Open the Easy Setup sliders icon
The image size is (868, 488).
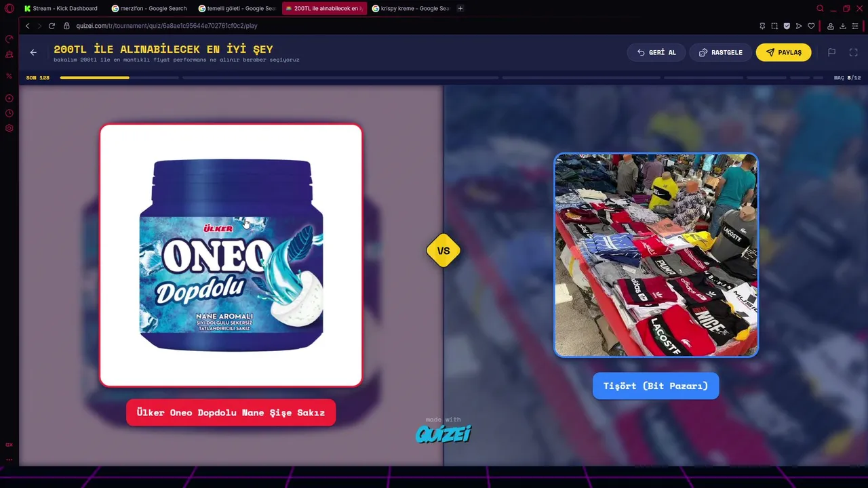[x=856, y=26]
